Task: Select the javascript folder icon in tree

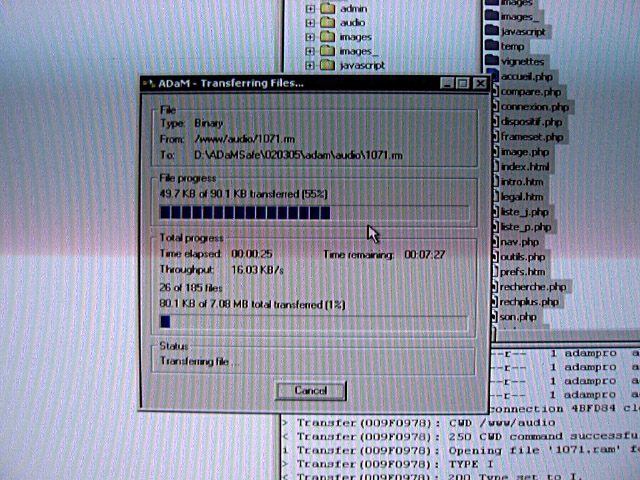Action: point(327,65)
